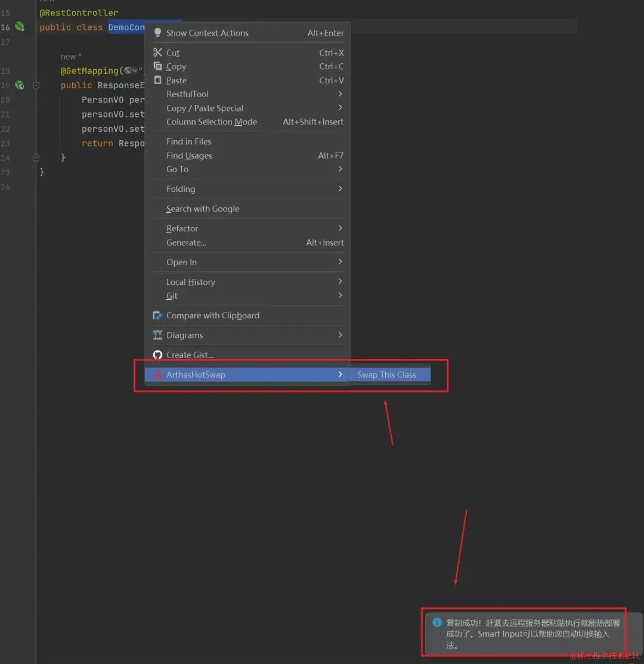Choose Show Context Actions
The image size is (644, 664).
click(x=248, y=33)
